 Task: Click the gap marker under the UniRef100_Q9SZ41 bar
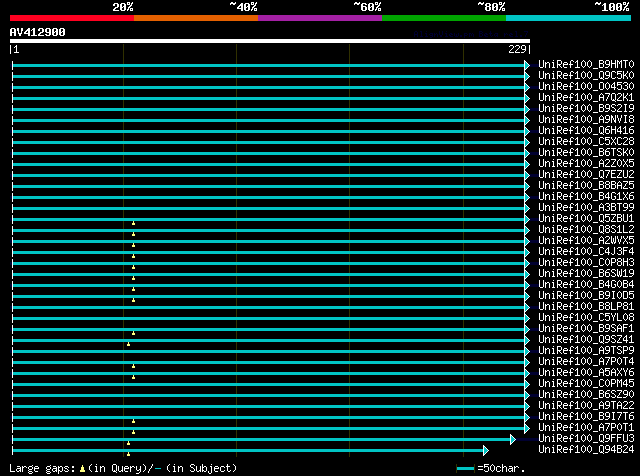click(x=129, y=345)
